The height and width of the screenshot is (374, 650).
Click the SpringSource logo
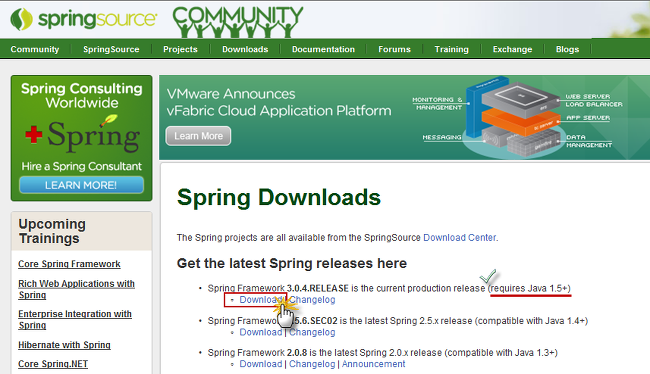point(84,19)
